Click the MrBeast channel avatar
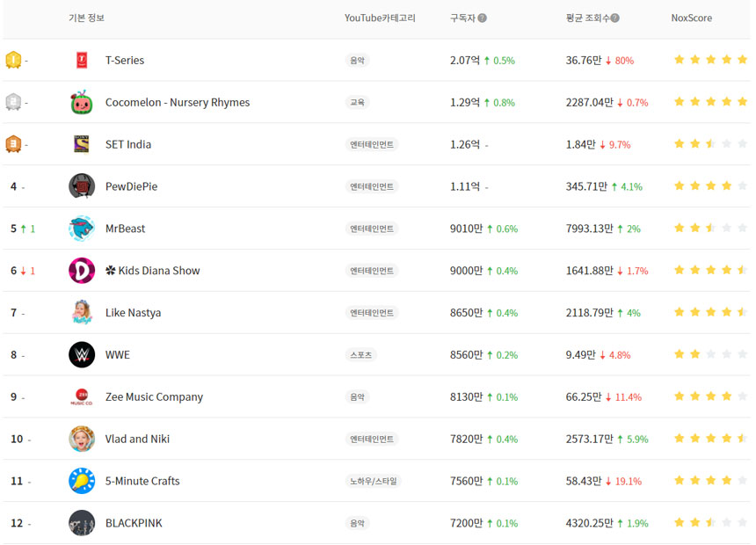Image resolution: width=756 pixels, height=545 pixels. point(82,229)
